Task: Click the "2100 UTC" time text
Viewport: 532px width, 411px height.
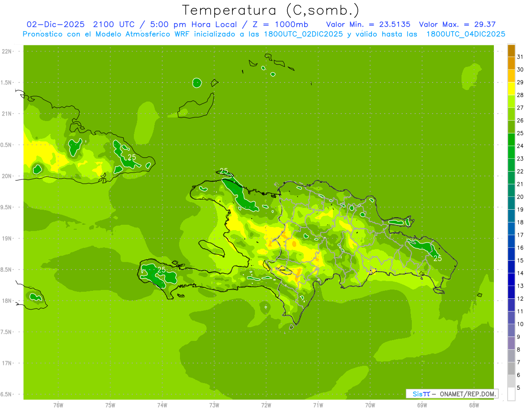Action: click(113, 24)
